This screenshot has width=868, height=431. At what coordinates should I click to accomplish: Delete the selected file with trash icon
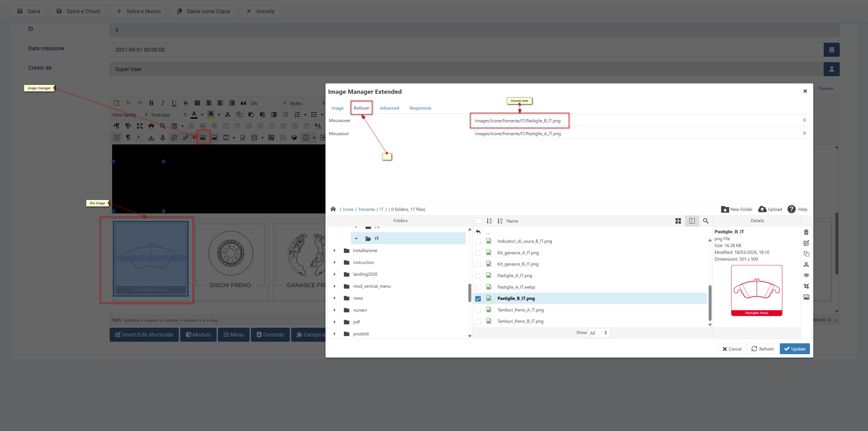coord(806,232)
